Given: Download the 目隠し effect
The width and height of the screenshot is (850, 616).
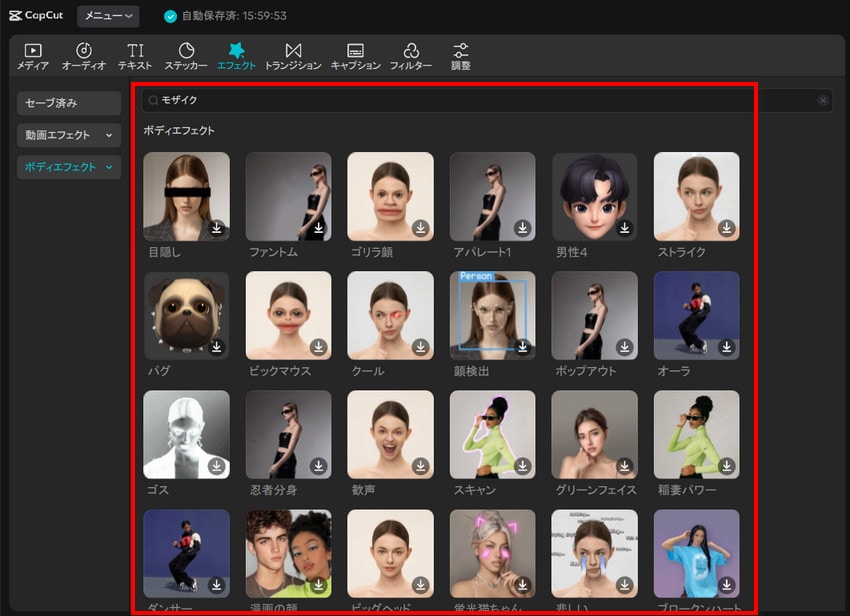Looking at the screenshot, I should coord(217,229).
